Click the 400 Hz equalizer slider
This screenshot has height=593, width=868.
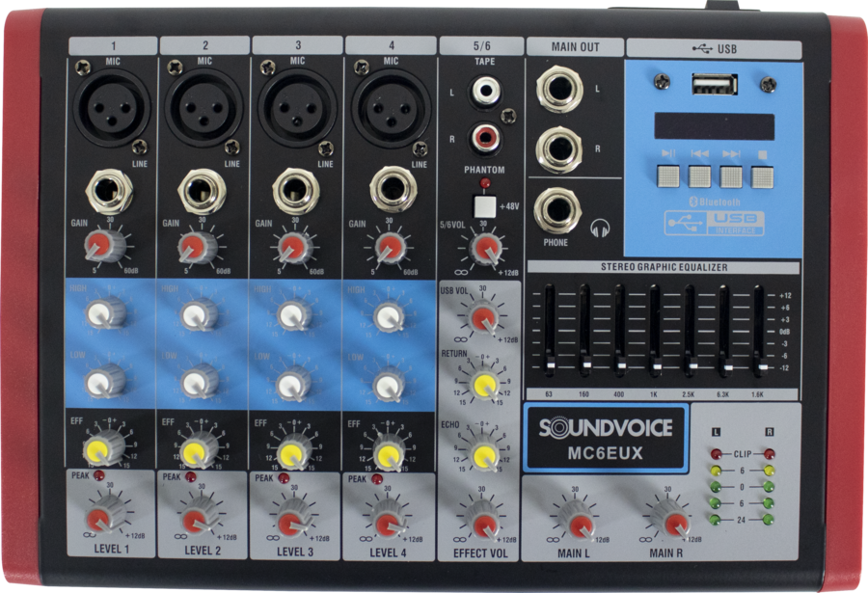click(x=621, y=331)
